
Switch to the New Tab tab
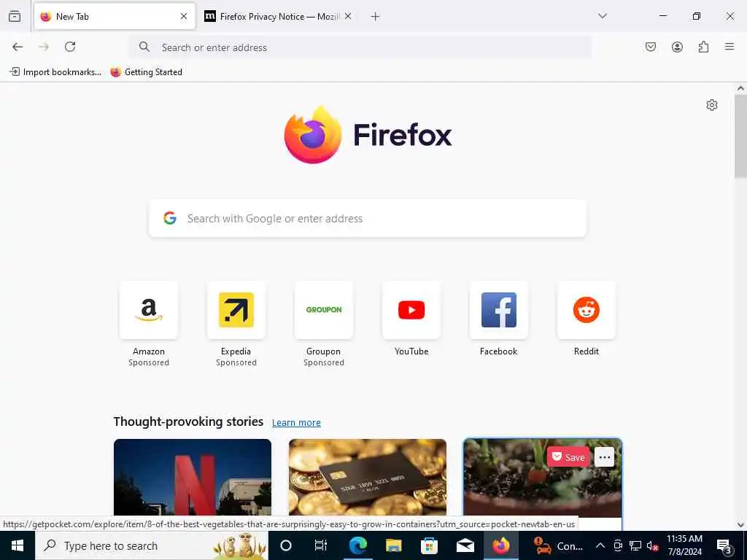115,16
